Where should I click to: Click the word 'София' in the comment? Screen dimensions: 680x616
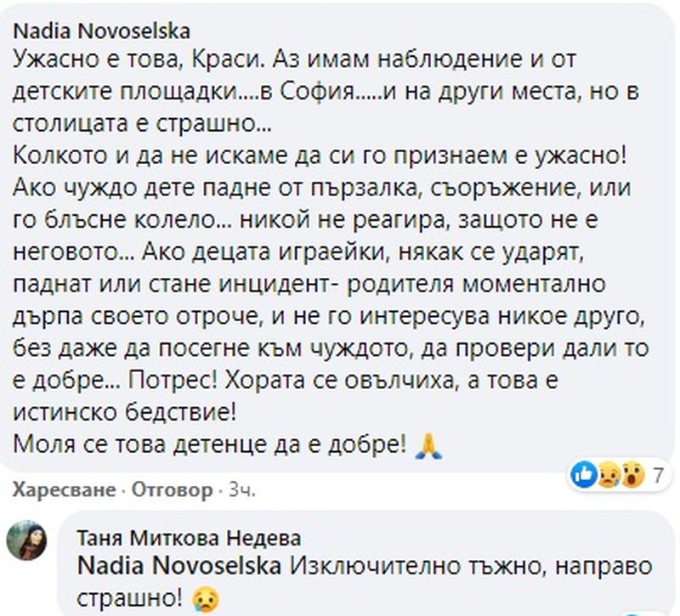tap(318, 92)
